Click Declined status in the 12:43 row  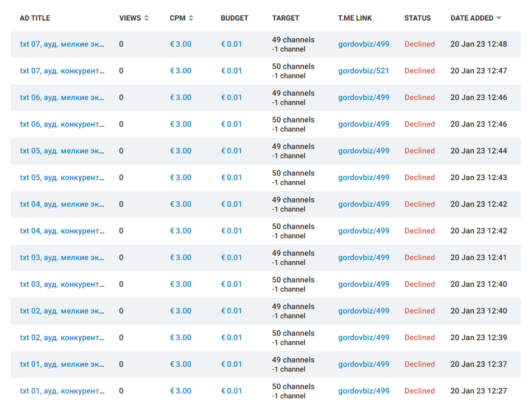(419, 177)
